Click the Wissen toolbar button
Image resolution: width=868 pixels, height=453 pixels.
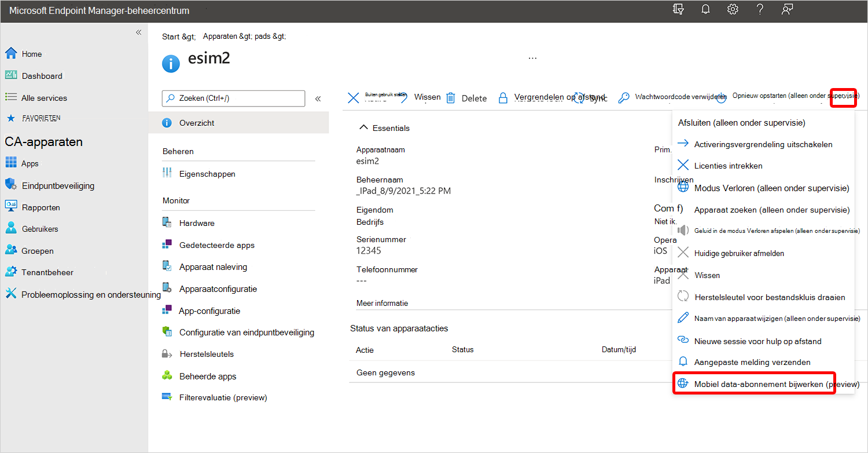tap(427, 97)
